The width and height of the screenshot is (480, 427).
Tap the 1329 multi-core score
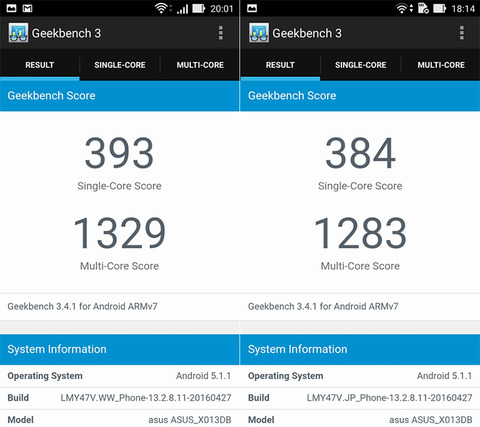119,233
